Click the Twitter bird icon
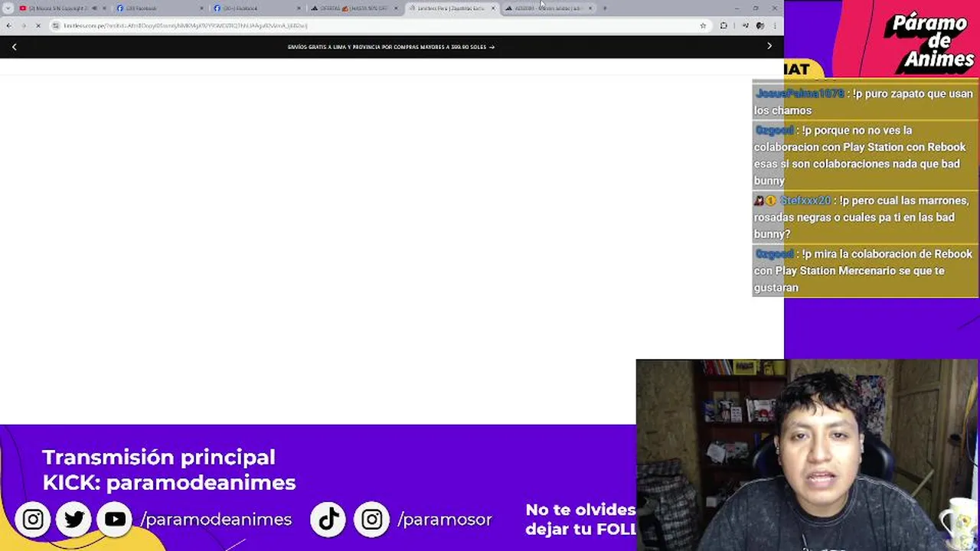This screenshot has width=980, height=551. (x=74, y=520)
